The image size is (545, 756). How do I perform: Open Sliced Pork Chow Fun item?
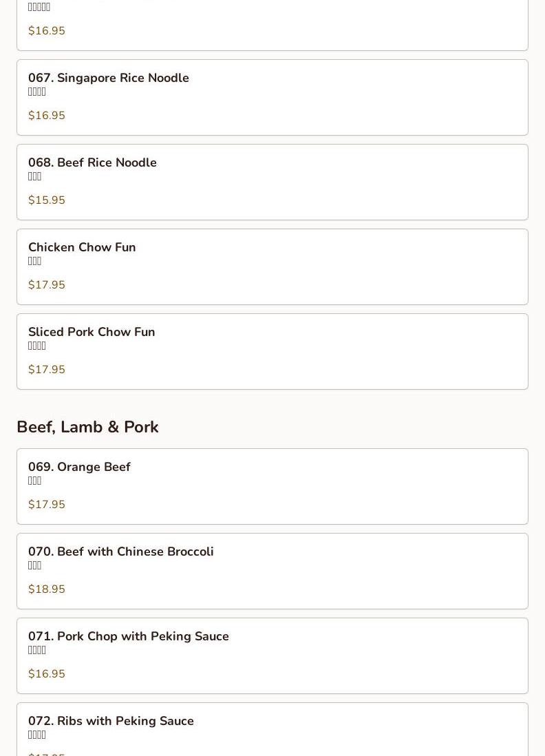point(92,332)
